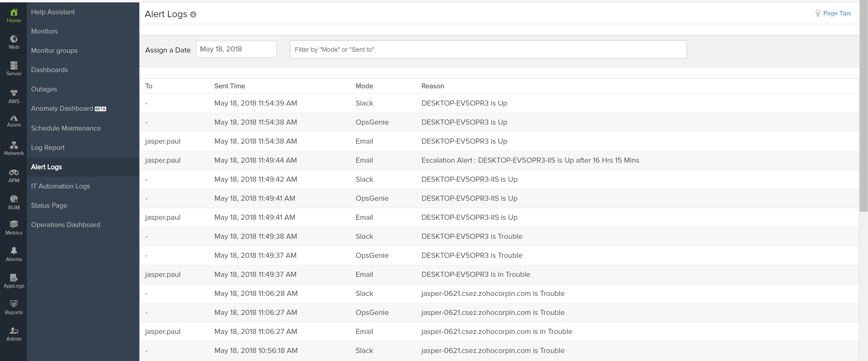Click the Sent Time column header
Screen dimensions: 868x361
[x=229, y=86]
